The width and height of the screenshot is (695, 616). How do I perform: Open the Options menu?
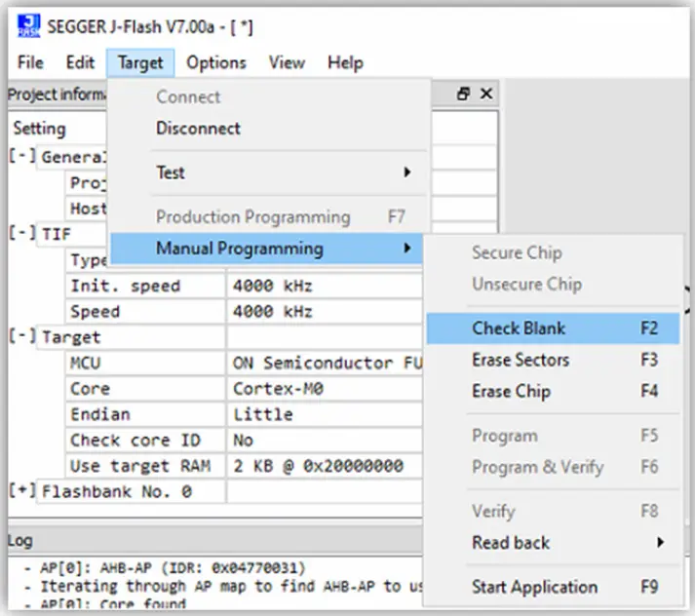[x=216, y=62]
